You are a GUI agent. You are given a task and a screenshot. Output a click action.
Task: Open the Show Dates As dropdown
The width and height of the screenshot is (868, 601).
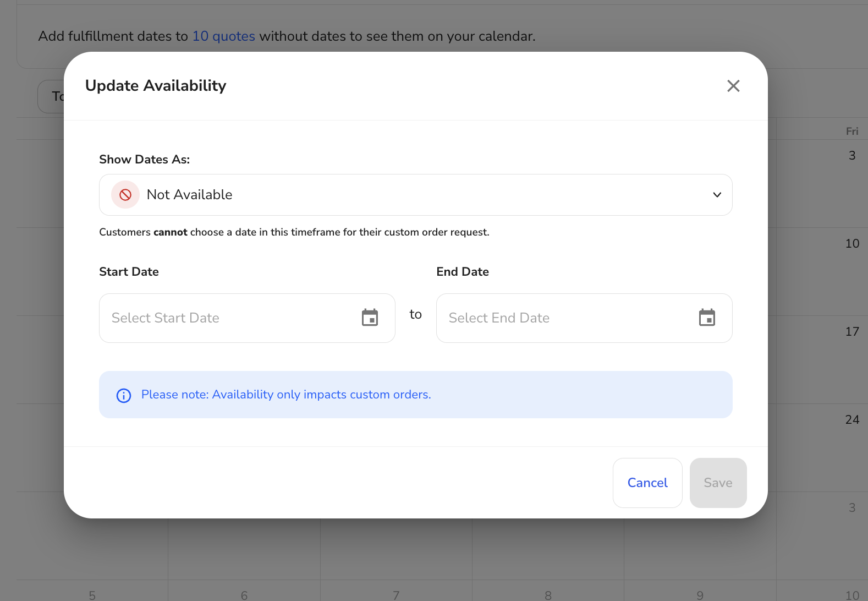click(x=415, y=195)
